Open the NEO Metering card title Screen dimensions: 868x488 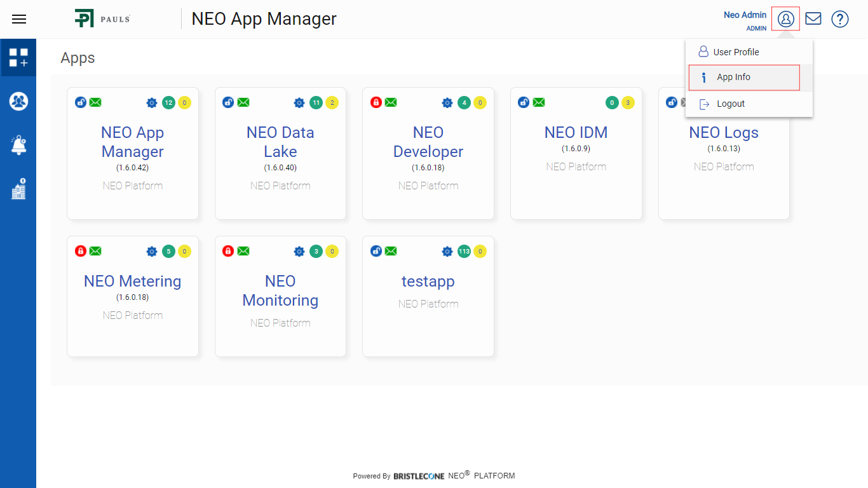(133, 281)
